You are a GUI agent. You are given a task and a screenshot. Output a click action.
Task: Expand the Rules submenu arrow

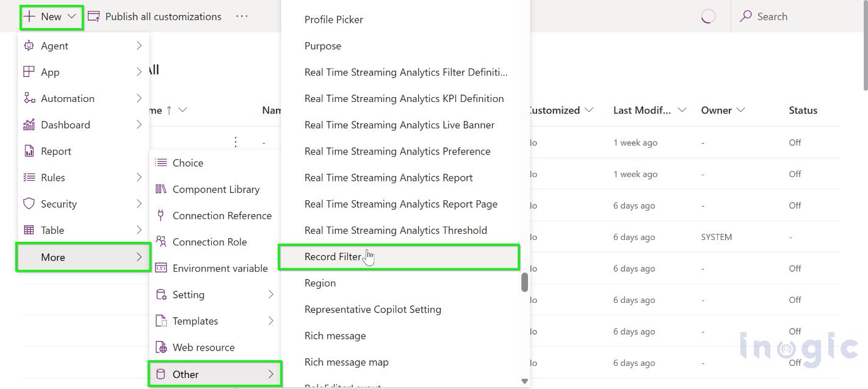tap(139, 177)
